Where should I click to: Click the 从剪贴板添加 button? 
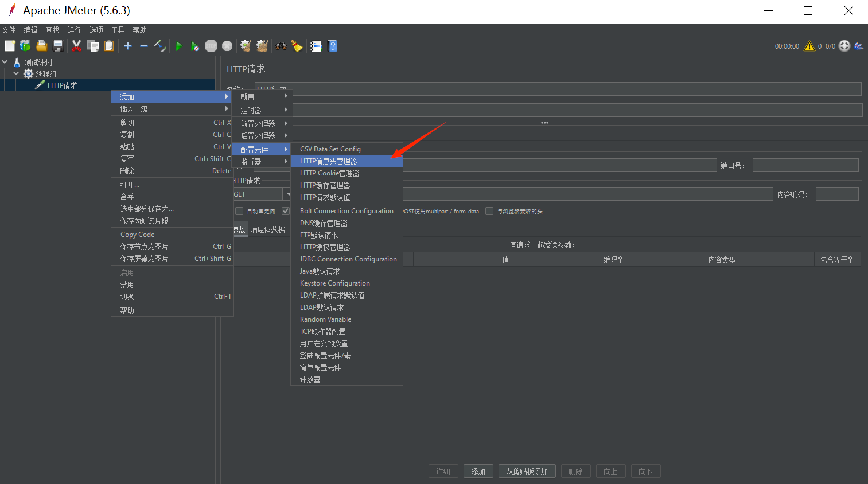tap(527, 471)
